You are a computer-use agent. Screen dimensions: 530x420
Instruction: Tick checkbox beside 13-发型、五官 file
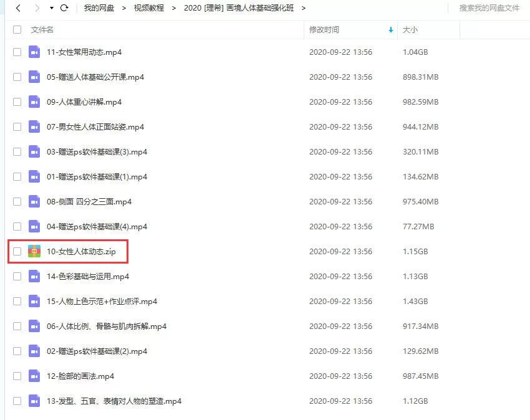17,401
